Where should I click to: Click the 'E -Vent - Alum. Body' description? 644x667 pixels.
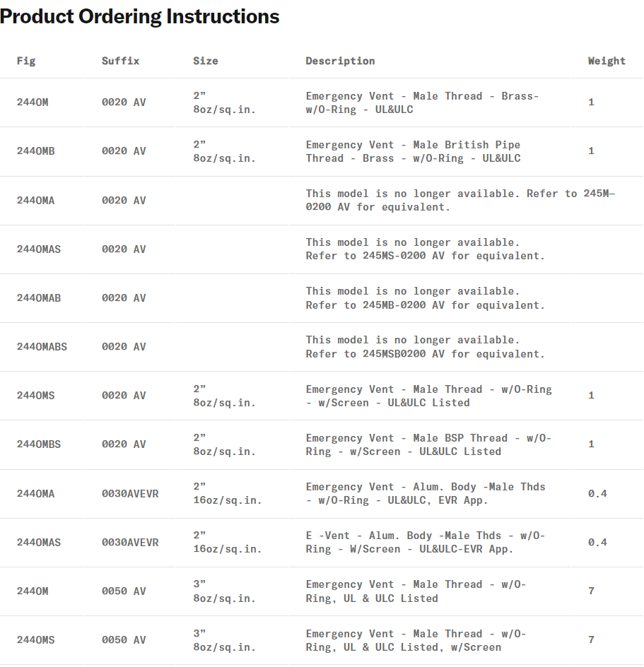425,543
